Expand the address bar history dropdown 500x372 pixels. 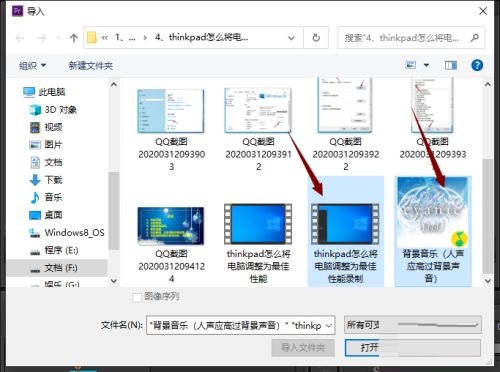291,38
